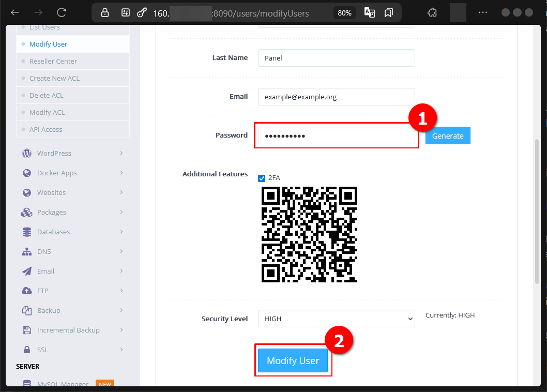Click the SSL lock icon
Viewport: 547px width, 392px height.
pos(27,350)
